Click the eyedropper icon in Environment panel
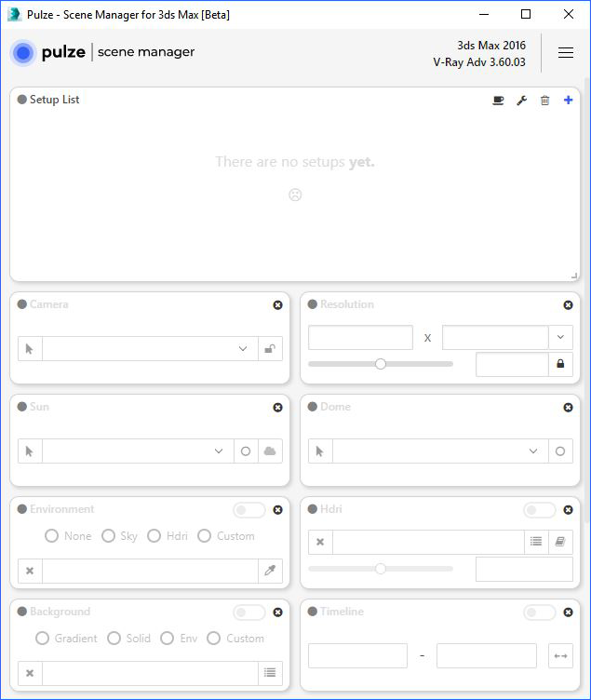The image size is (591, 700). (x=270, y=571)
